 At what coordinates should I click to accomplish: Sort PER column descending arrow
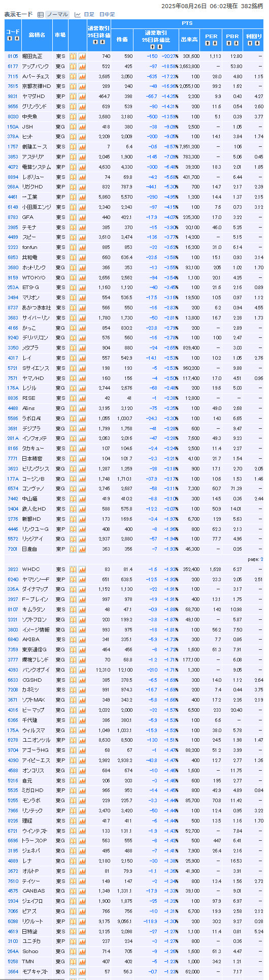click(215, 43)
